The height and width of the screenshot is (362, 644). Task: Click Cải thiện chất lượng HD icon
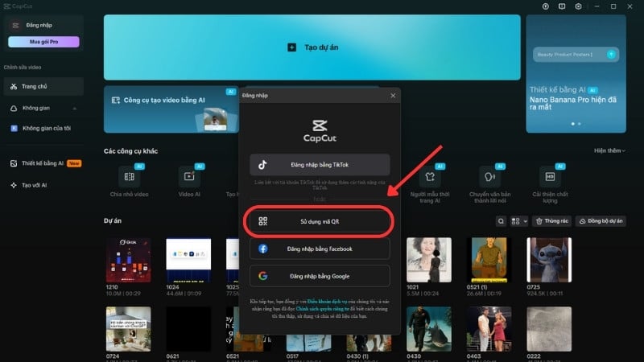[550, 175]
